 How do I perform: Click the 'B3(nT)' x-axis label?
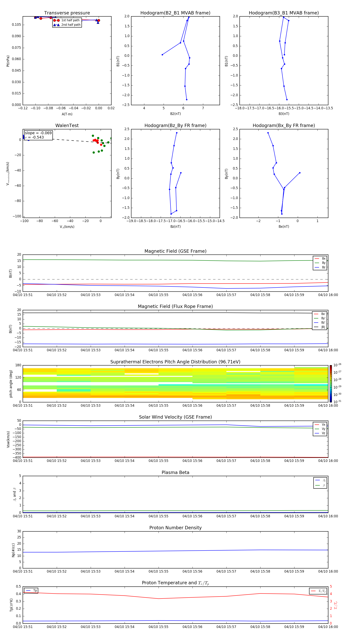click(x=284, y=114)
